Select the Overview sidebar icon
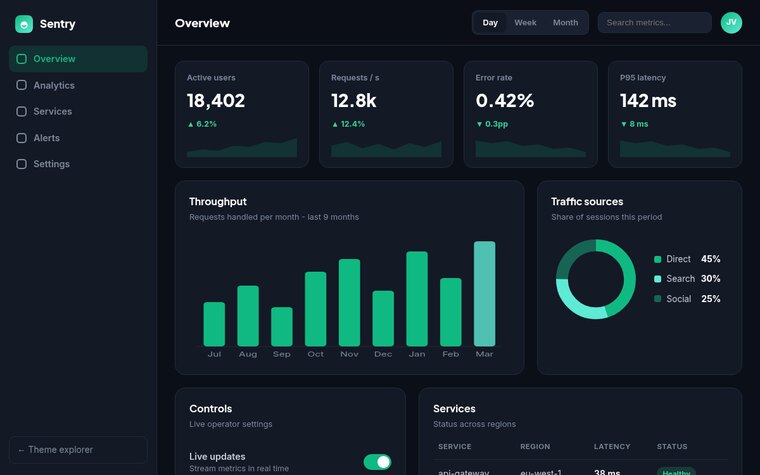760x475 pixels. coord(21,59)
